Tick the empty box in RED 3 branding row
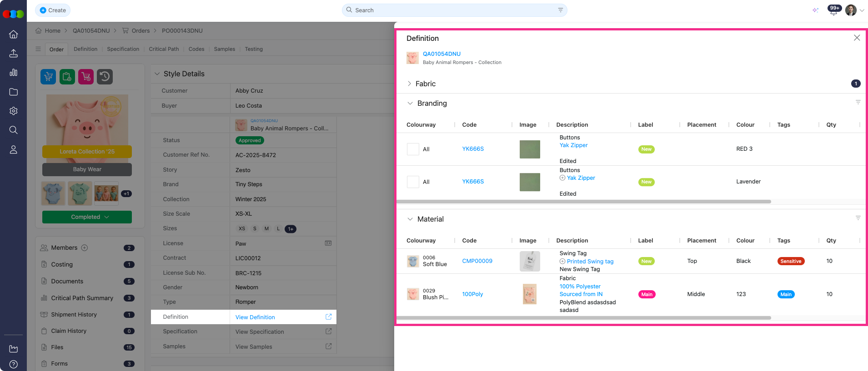 tap(413, 149)
